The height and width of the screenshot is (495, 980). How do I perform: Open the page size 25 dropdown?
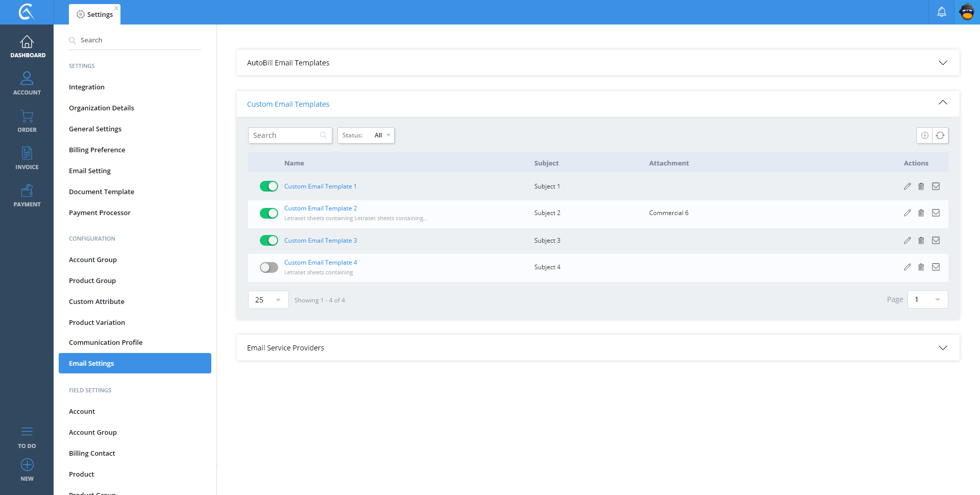(268, 300)
